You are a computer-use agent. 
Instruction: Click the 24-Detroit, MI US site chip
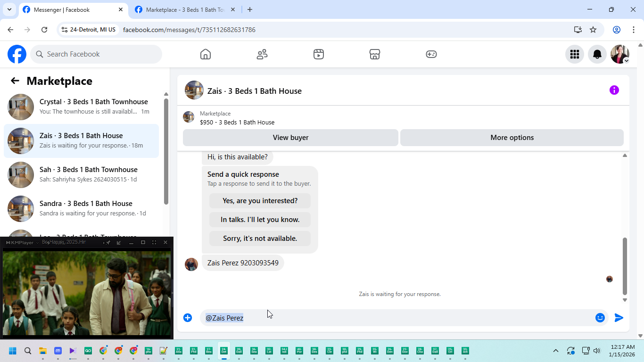[89, 30]
